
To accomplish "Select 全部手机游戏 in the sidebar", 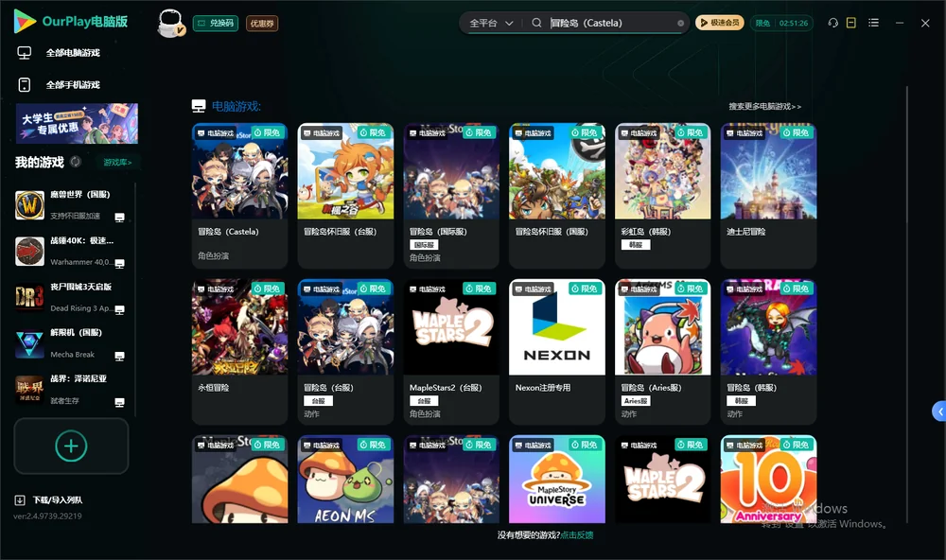I will (x=59, y=84).
